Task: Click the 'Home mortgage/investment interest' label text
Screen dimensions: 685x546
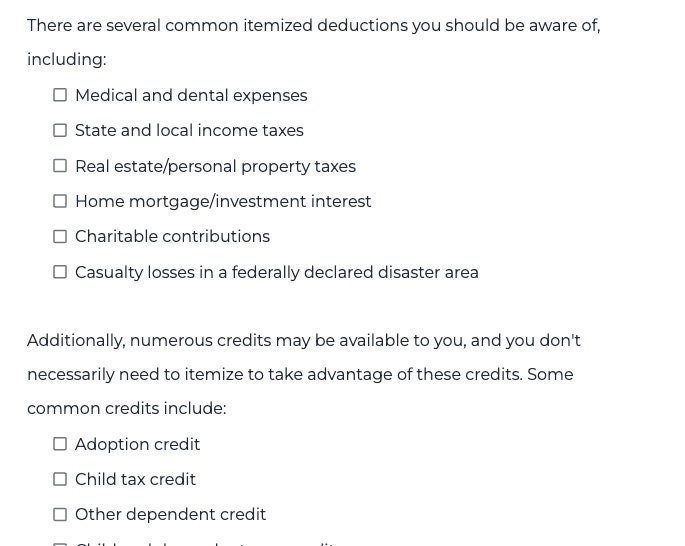Action: (x=223, y=201)
